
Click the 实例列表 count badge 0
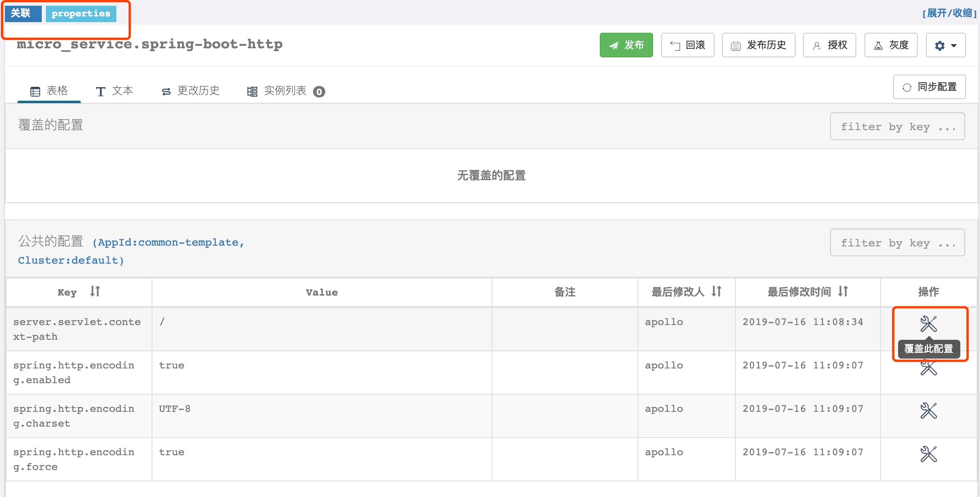click(x=319, y=92)
